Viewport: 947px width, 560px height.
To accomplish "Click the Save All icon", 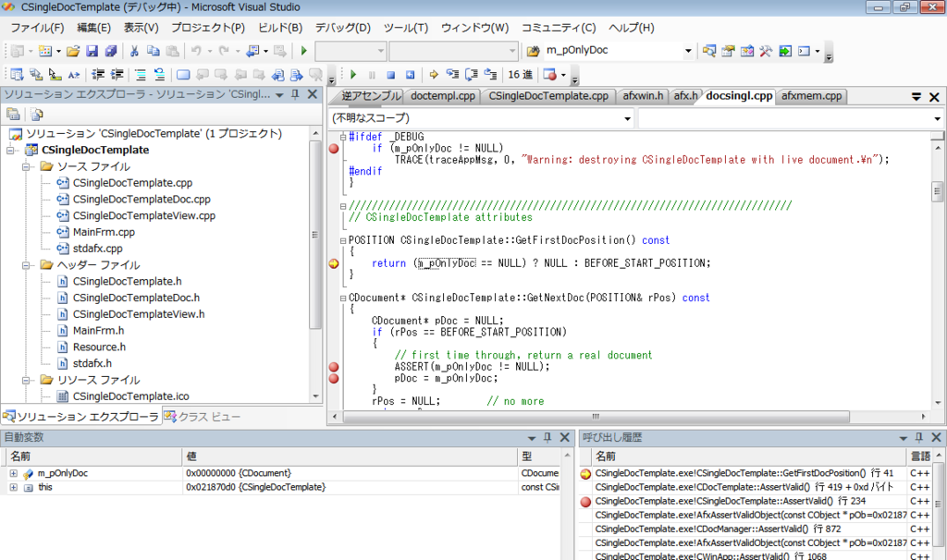I will click(111, 52).
